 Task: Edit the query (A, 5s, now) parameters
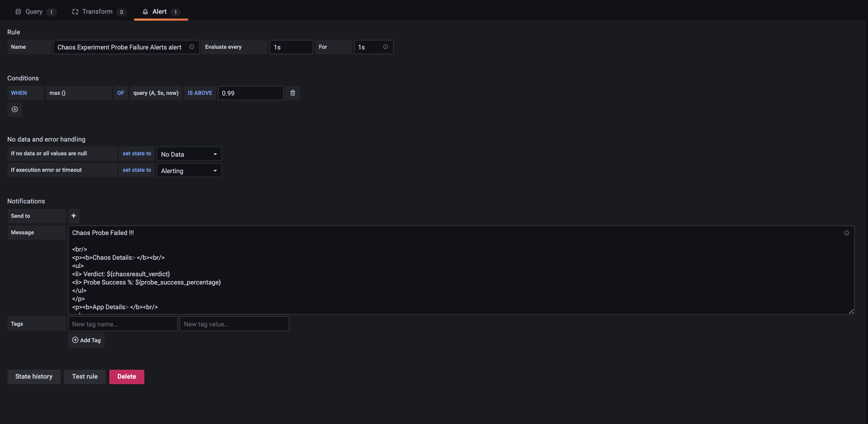[x=156, y=93]
